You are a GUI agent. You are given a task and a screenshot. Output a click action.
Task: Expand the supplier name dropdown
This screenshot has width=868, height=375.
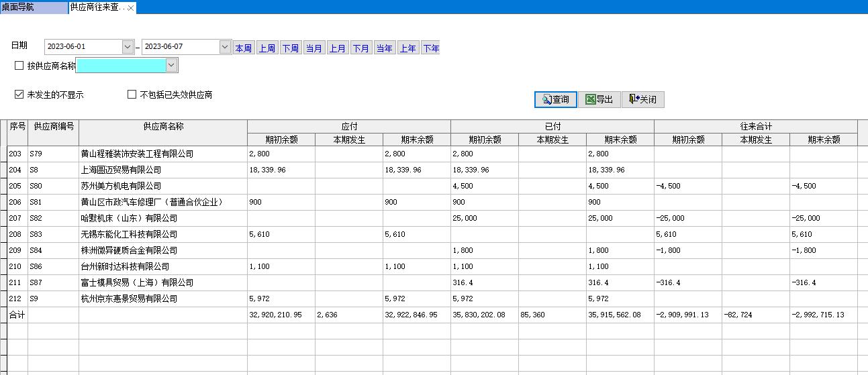(171, 65)
